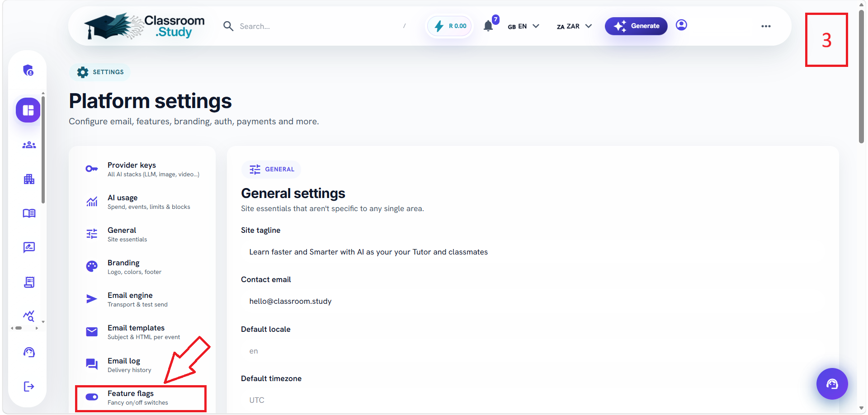Open the ZA ZAR currency dropdown
Viewport: 868px width, 415px height.
(574, 26)
